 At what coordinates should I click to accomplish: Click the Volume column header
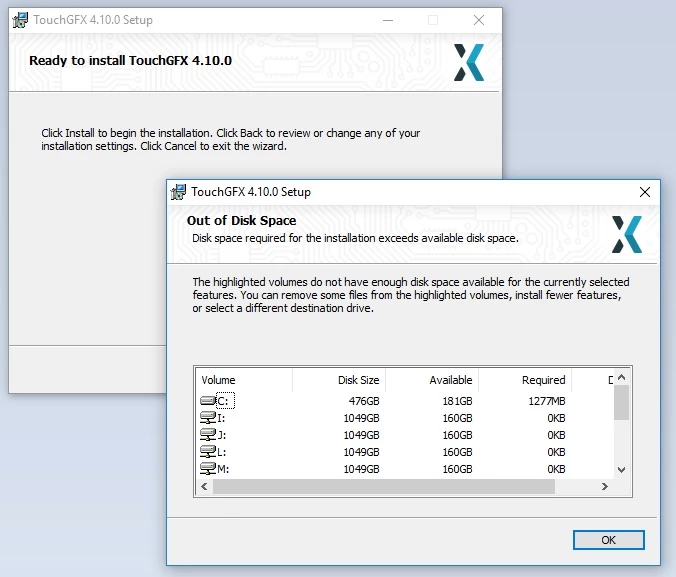pyautogui.click(x=244, y=380)
